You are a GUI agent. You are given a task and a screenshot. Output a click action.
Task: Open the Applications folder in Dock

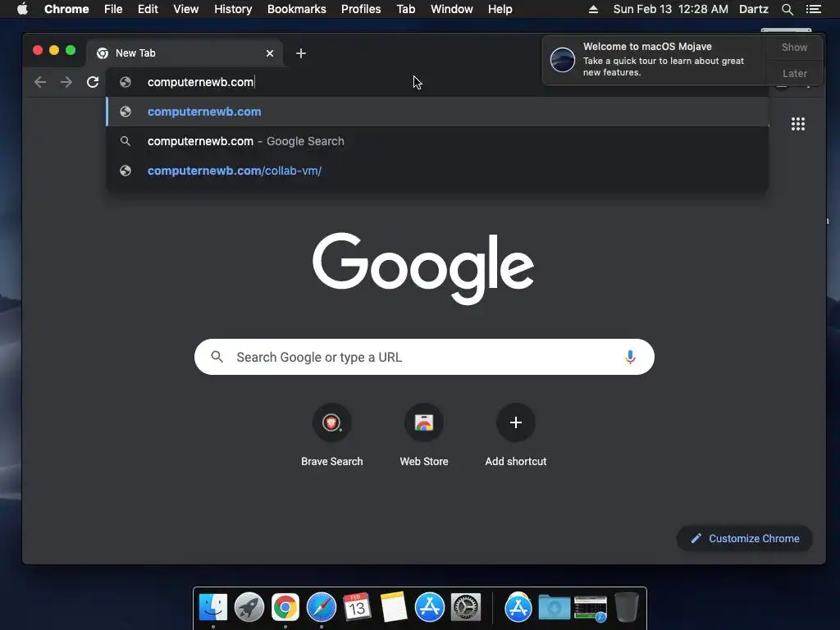tap(518, 608)
